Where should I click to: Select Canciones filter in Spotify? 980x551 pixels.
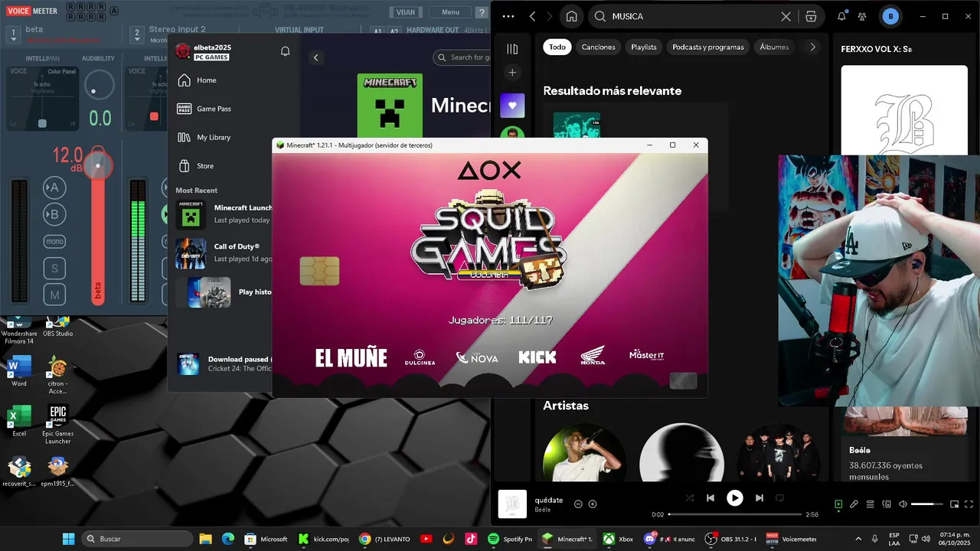click(x=598, y=47)
